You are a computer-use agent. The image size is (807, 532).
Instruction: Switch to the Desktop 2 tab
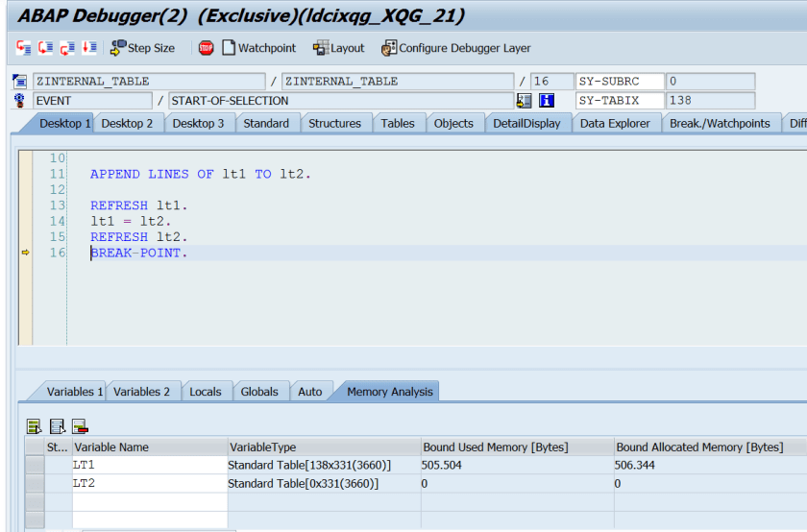[x=127, y=123]
